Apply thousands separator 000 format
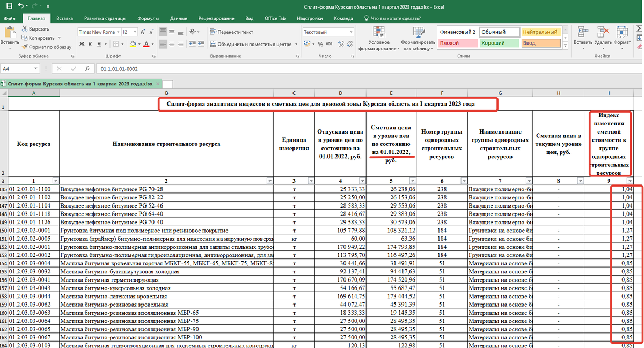The image size is (644, 348). [329, 45]
